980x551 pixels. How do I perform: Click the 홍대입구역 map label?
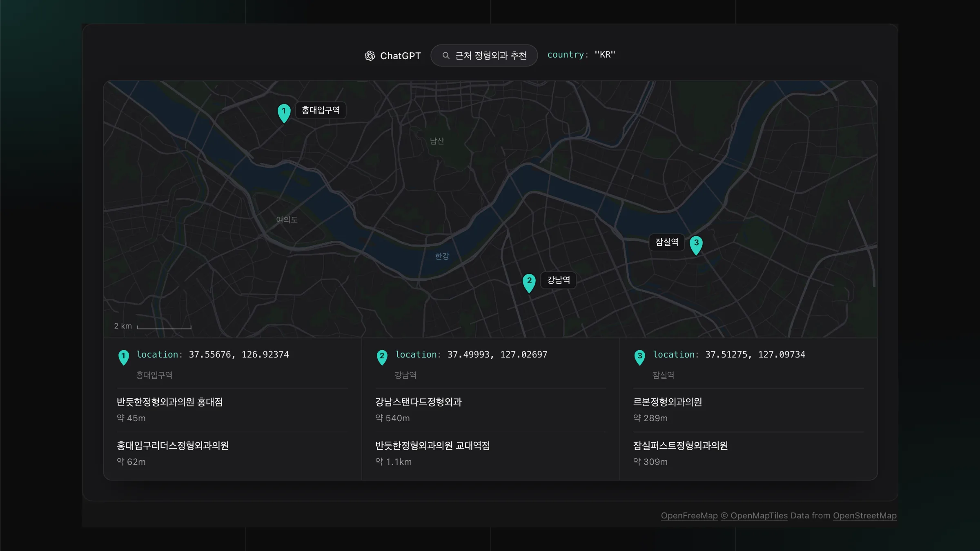point(321,110)
